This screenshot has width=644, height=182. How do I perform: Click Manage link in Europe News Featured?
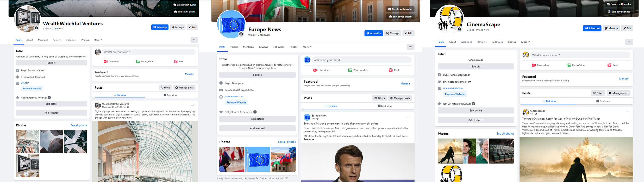(405, 84)
